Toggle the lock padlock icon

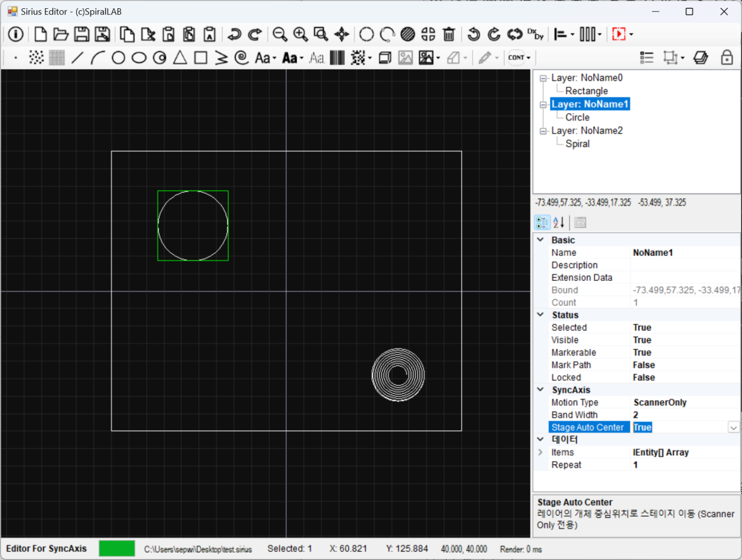point(727,58)
